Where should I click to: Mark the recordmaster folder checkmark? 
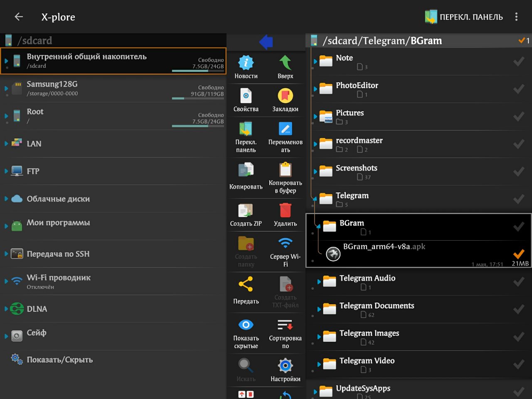[x=518, y=144]
